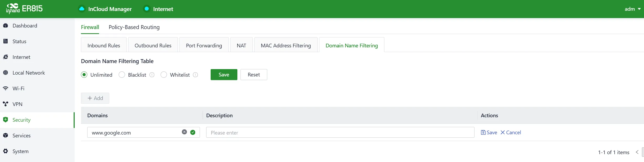This screenshot has width=644, height=162.
Task: Click the Domains column header
Action: [x=97, y=115]
